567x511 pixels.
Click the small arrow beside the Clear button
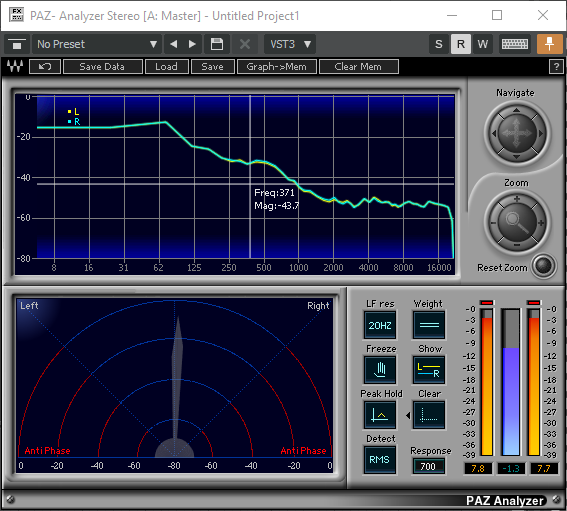point(408,416)
